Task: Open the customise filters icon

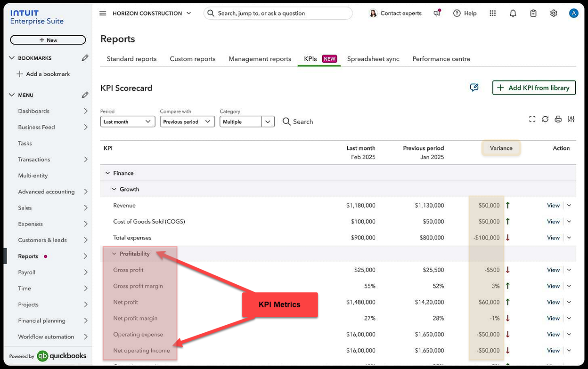Action: [571, 119]
